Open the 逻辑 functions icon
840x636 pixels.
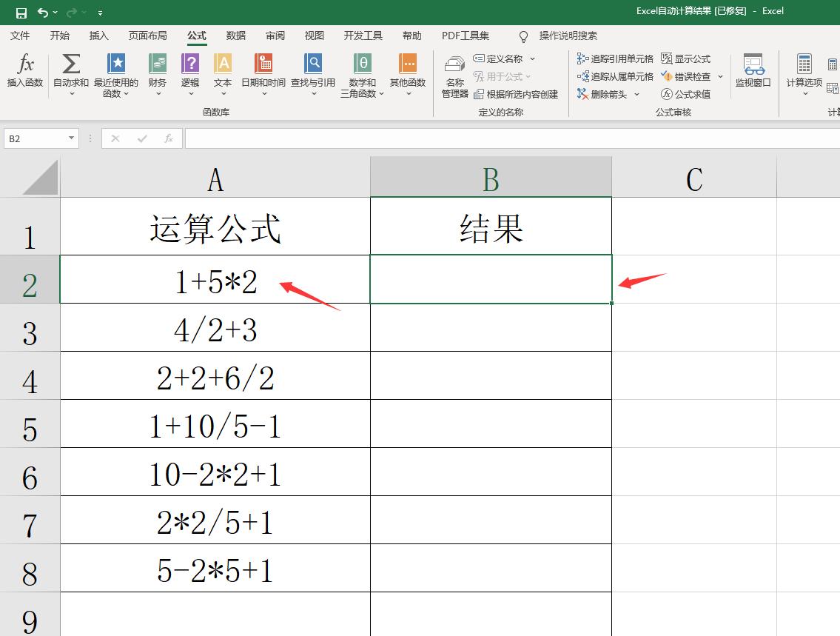(x=190, y=64)
